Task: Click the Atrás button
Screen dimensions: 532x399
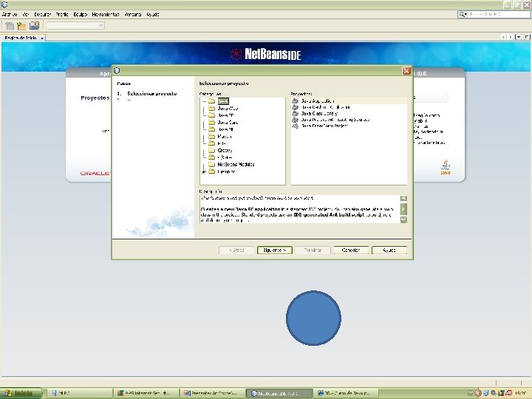Action: pyautogui.click(x=236, y=250)
